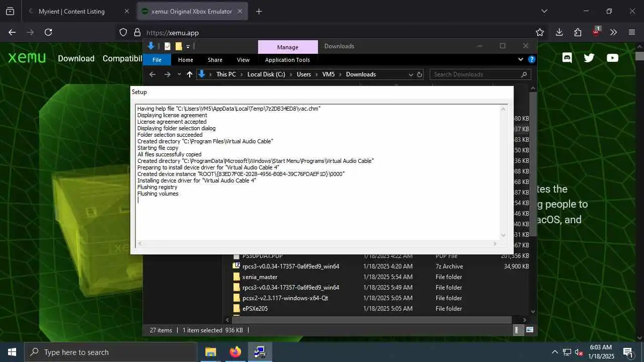Open Firefox from the taskbar
Image resolution: width=644 pixels, height=362 pixels.
(235, 352)
